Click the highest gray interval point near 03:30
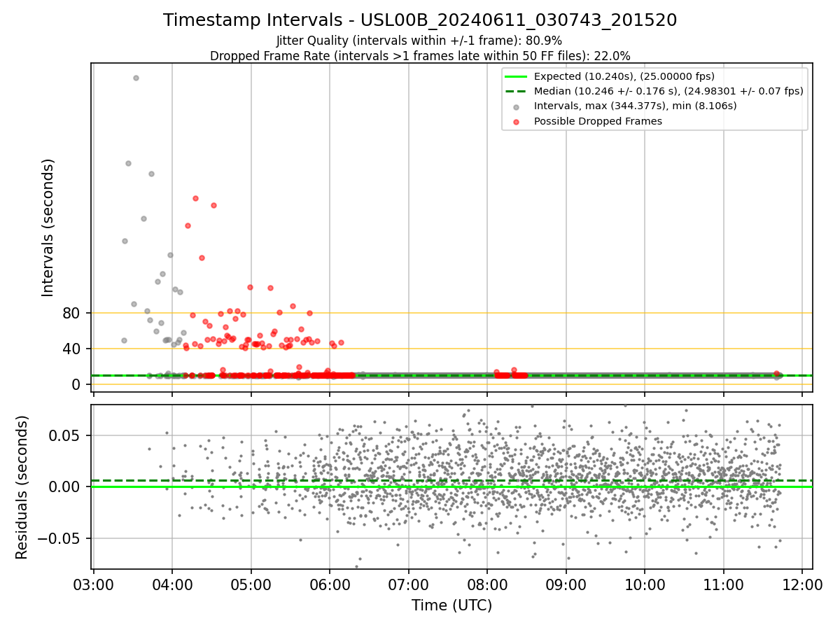 (x=136, y=78)
